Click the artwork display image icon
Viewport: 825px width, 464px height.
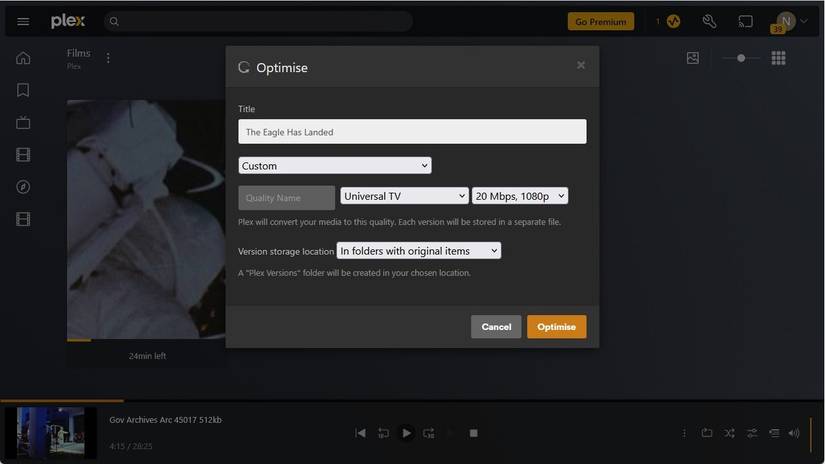pos(693,58)
